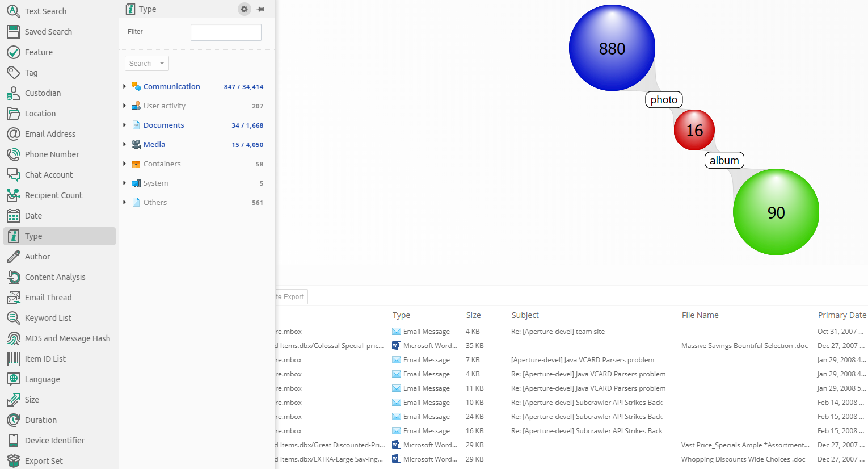Open the Search button dropdown arrow
The width and height of the screenshot is (868, 469).
(x=162, y=64)
